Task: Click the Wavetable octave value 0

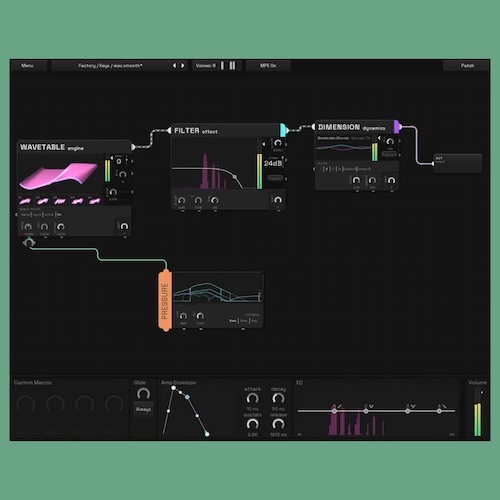Action: (x=119, y=161)
